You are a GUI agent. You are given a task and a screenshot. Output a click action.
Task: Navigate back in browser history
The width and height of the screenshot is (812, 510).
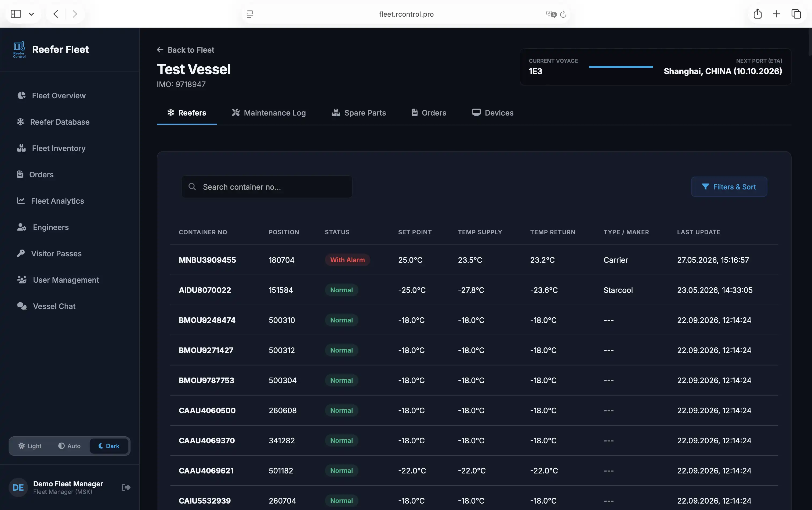coord(56,14)
